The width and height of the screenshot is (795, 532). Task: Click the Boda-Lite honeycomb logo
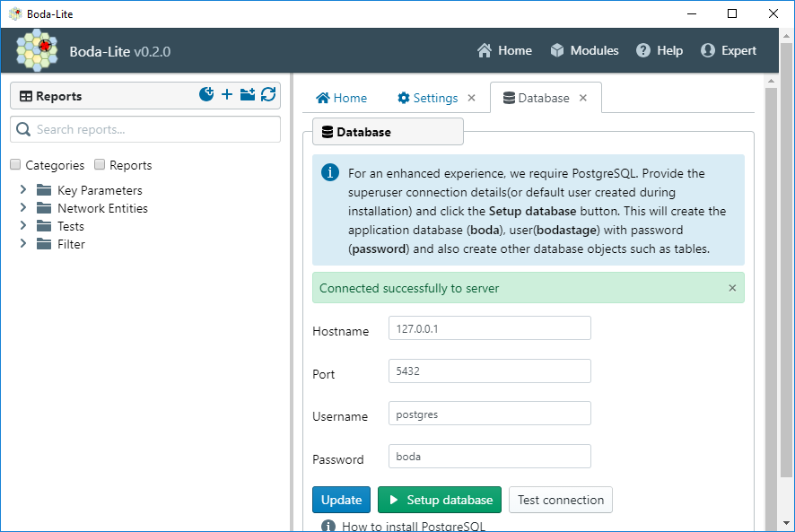[x=37, y=50]
